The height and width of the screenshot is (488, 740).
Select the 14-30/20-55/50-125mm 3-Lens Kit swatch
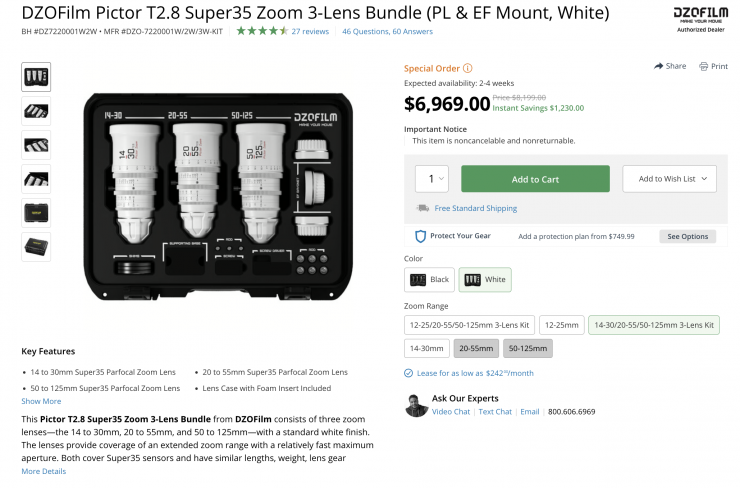[x=654, y=325]
